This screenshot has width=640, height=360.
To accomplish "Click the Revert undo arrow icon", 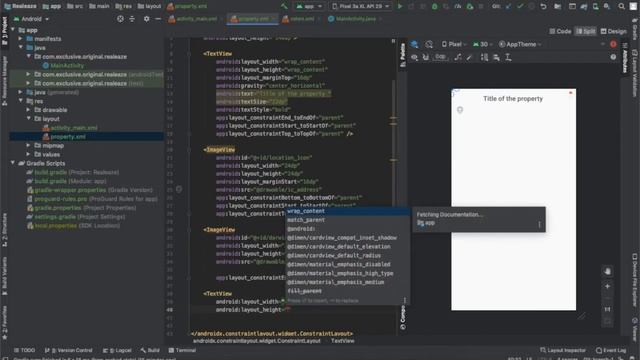I will [x=543, y=6].
